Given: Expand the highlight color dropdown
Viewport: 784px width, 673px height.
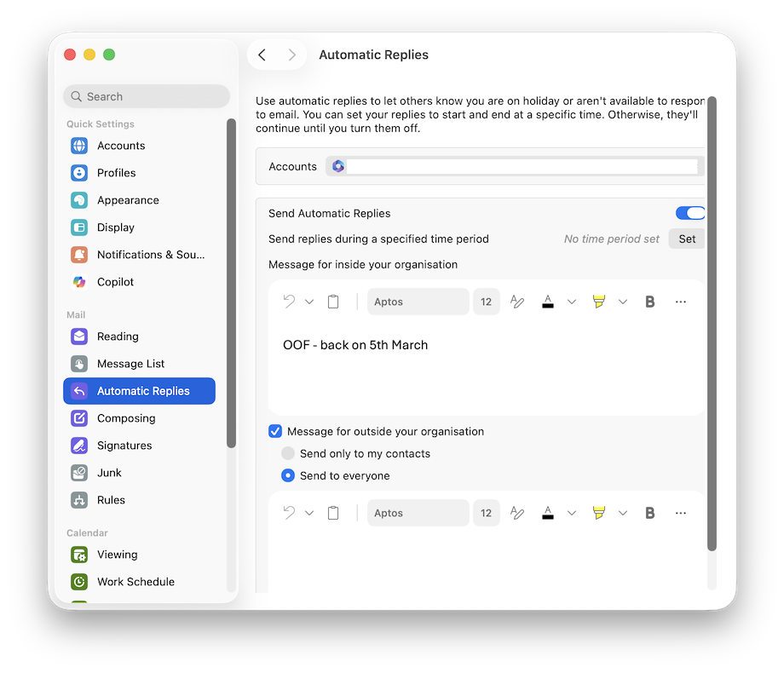Looking at the screenshot, I should [623, 301].
